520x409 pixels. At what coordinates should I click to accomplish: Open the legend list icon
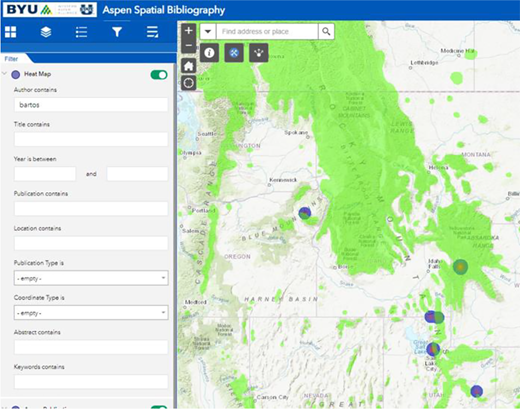(x=81, y=32)
